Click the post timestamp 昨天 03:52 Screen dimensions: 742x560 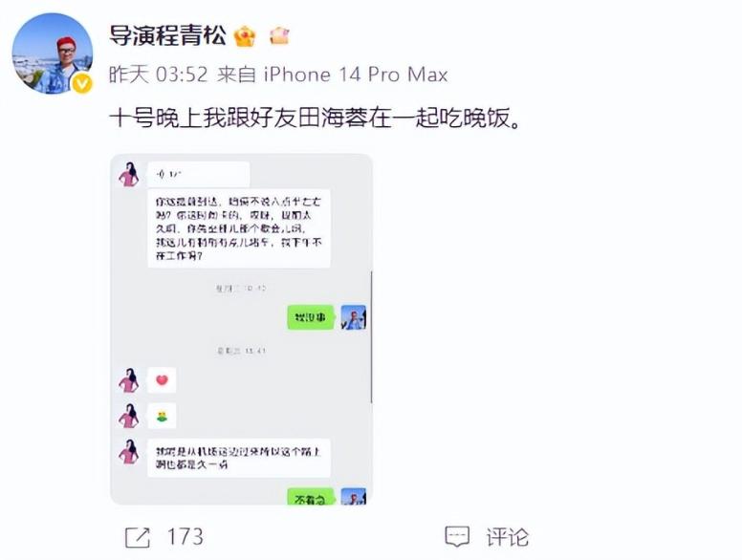coord(159,75)
